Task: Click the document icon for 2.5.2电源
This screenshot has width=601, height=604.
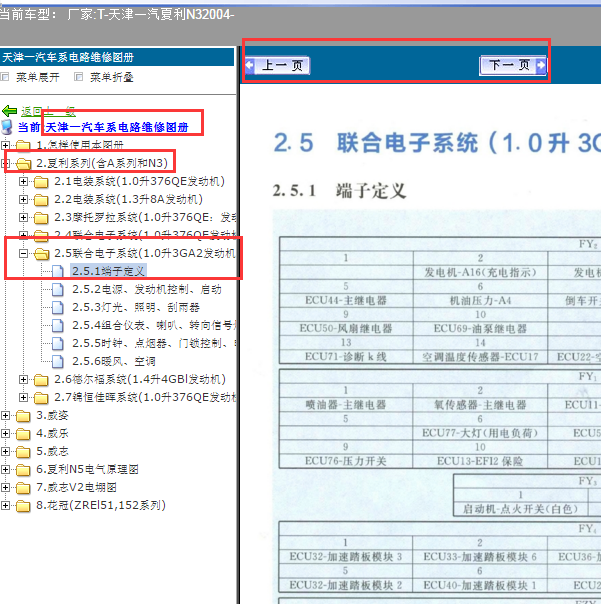Action: (58, 289)
